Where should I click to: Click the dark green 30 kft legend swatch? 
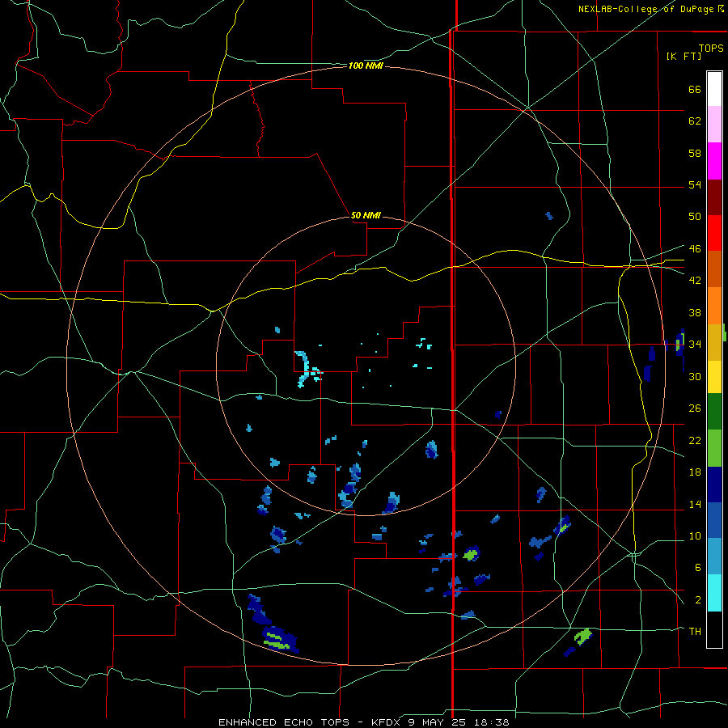tap(714, 412)
